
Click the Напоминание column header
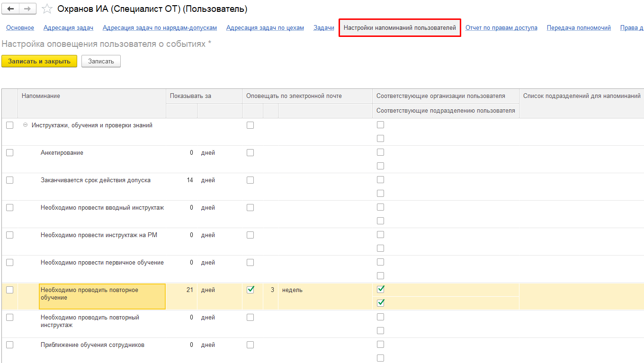41,96
